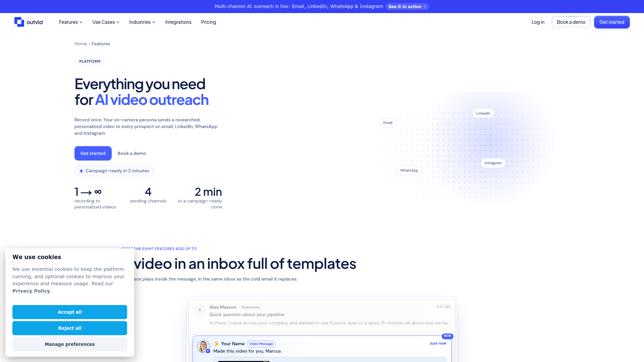Click the Log in link
The image size is (644, 362).
(538, 22)
